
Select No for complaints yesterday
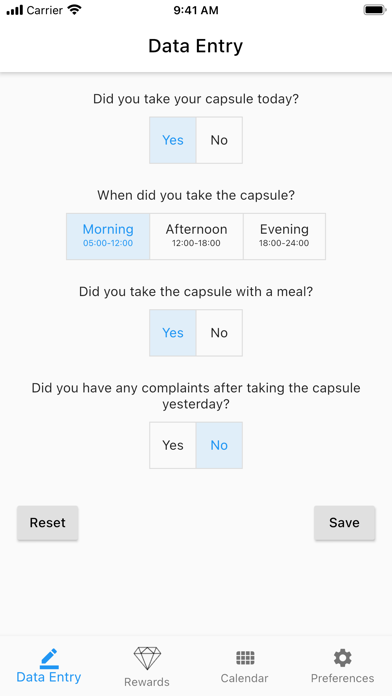pos(219,445)
